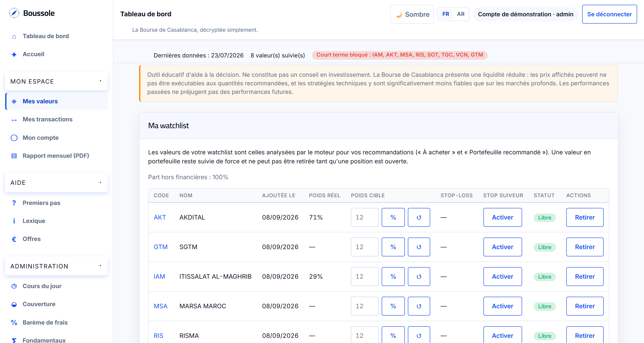Switch to Sombre dark theme

click(x=412, y=14)
